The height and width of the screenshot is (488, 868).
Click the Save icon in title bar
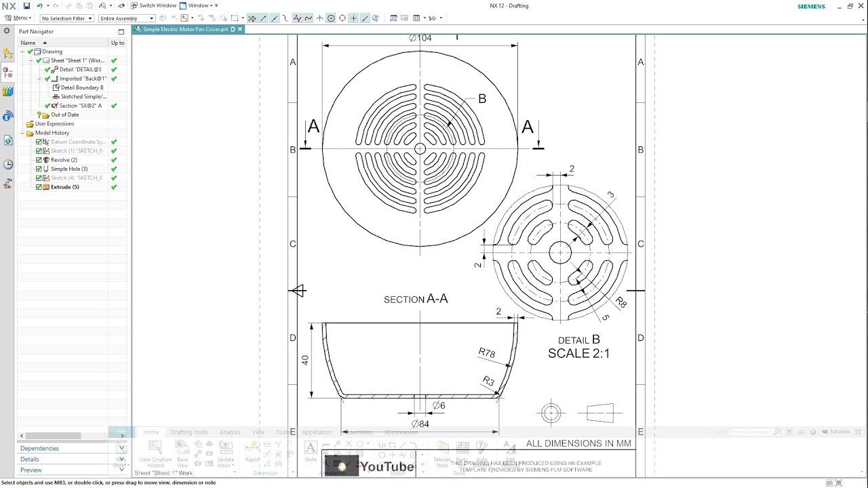[x=26, y=5]
